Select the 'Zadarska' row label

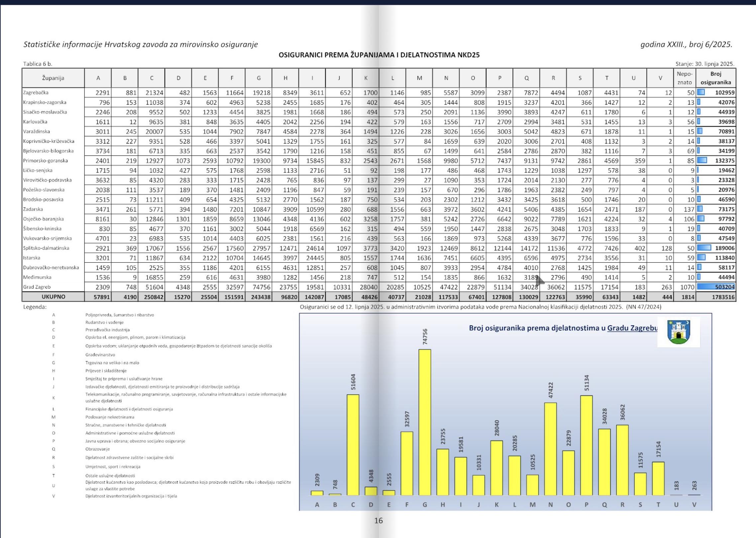click(33, 209)
